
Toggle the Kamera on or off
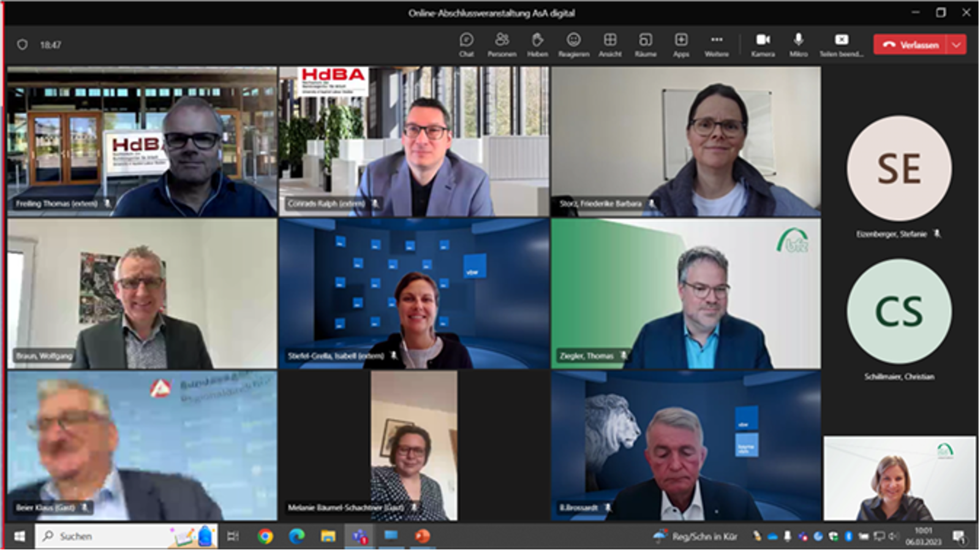[763, 45]
